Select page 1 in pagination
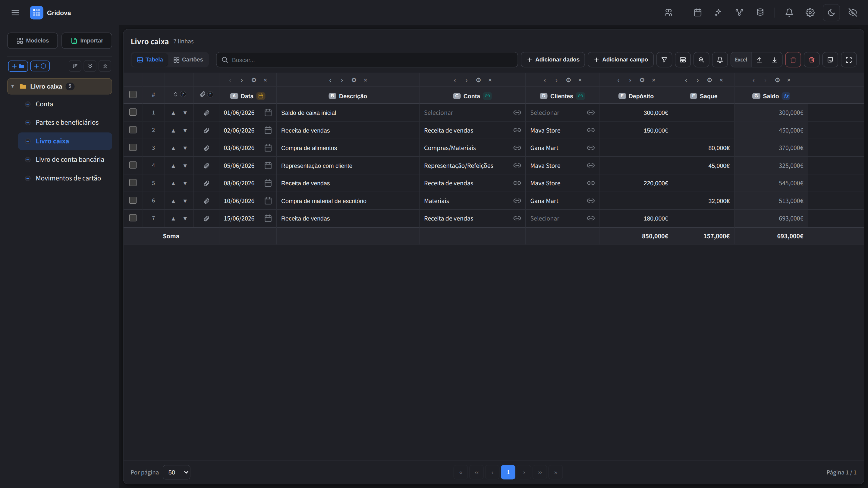868x488 pixels. click(508, 472)
